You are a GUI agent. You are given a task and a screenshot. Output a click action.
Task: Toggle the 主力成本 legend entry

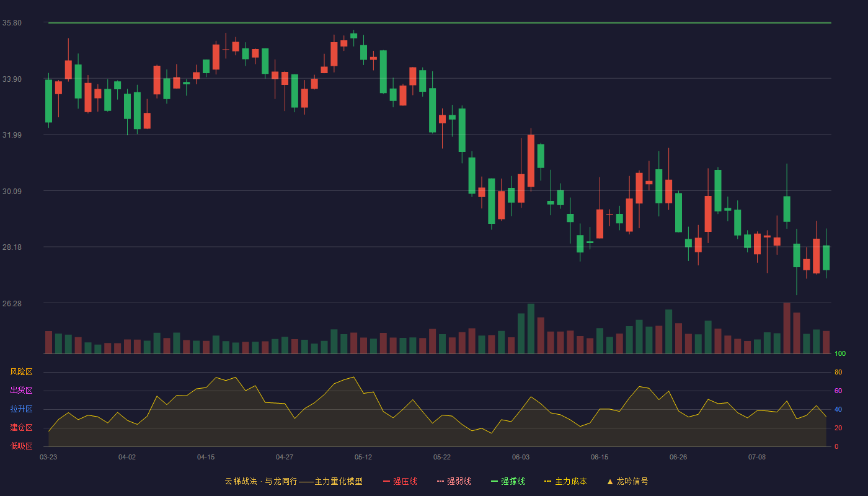point(565,481)
